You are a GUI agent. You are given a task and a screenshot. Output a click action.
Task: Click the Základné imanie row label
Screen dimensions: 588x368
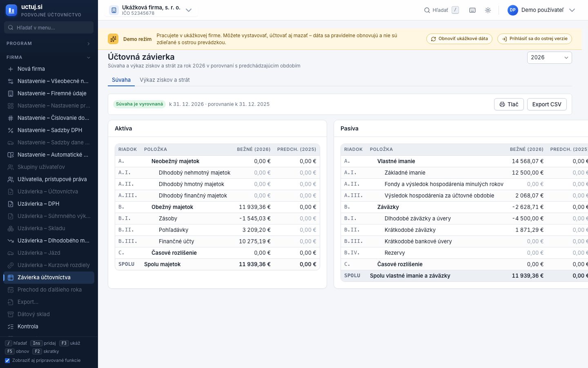405,173
